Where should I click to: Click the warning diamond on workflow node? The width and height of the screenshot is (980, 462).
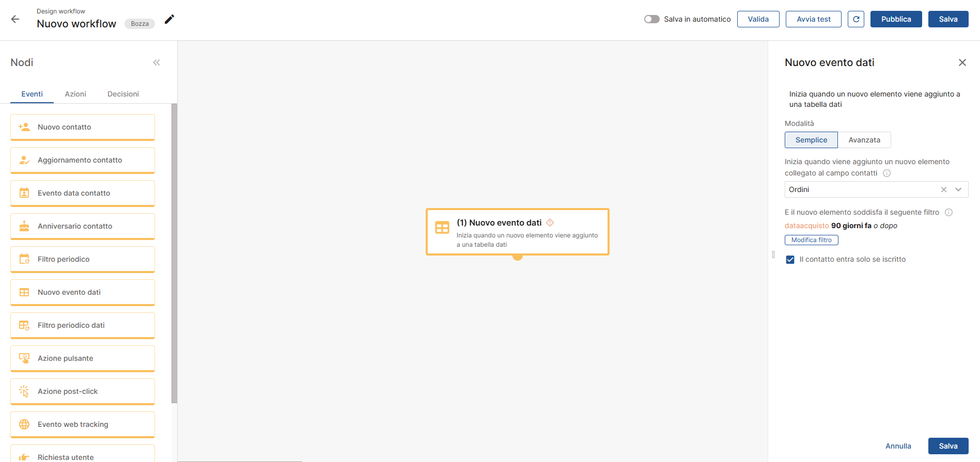click(x=550, y=222)
